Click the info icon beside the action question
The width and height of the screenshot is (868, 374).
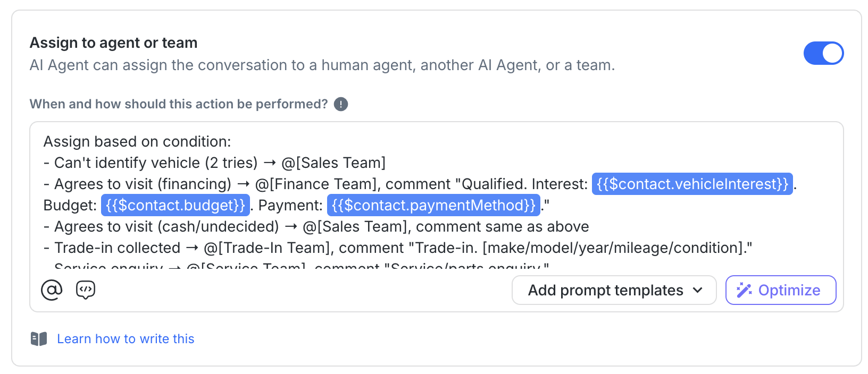click(x=341, y=104)
